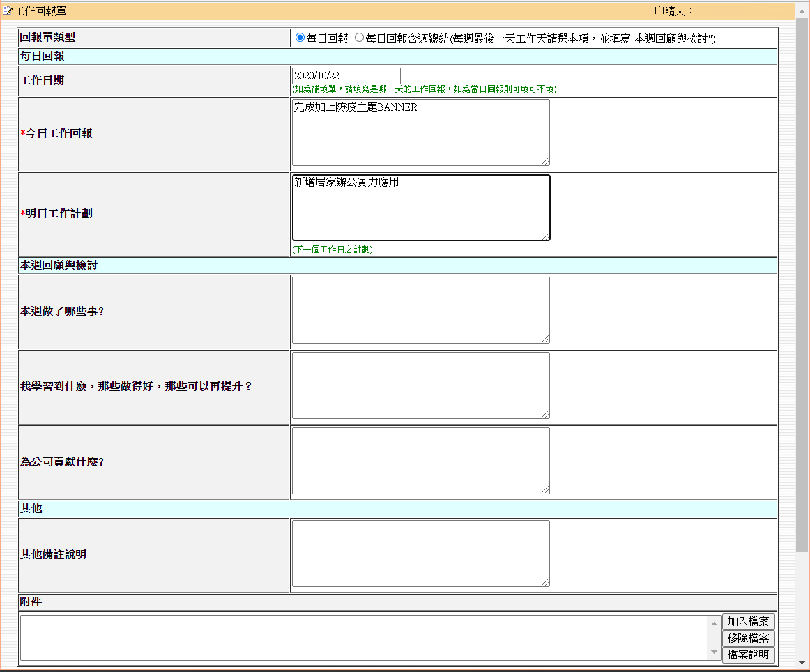Click the 為公司貢獻什麼 text area

(420, 461)
